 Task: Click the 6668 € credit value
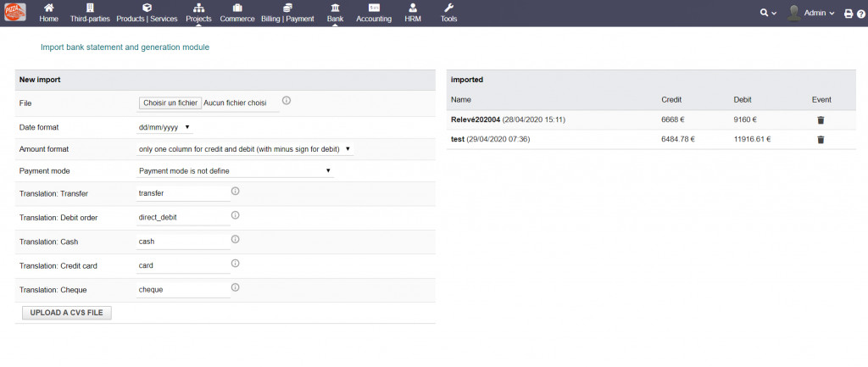tap(672, 120)
